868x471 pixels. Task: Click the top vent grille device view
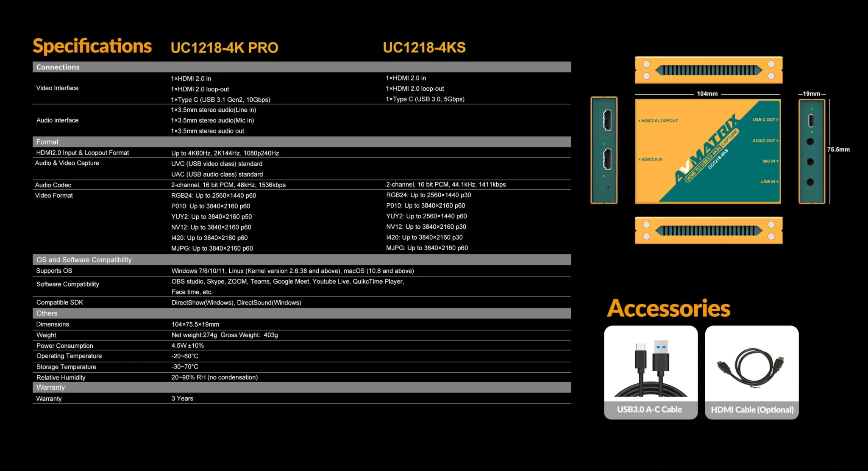tap(708, 70)
